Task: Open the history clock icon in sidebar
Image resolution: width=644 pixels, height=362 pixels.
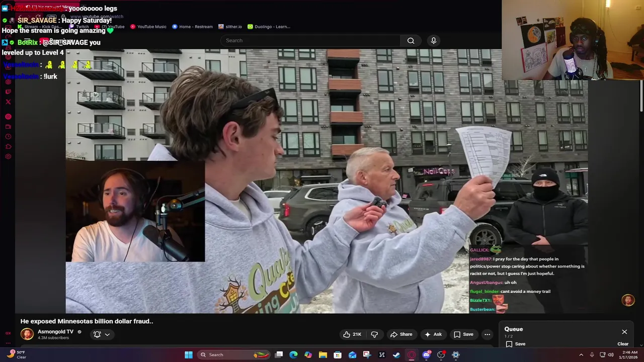Action: coord(8,137)
